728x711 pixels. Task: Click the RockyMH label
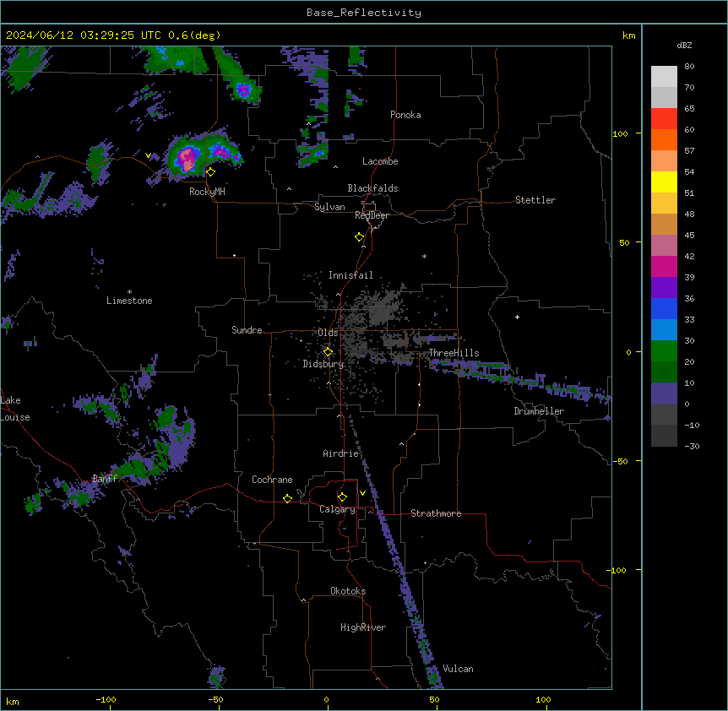[x=207, y=192]
